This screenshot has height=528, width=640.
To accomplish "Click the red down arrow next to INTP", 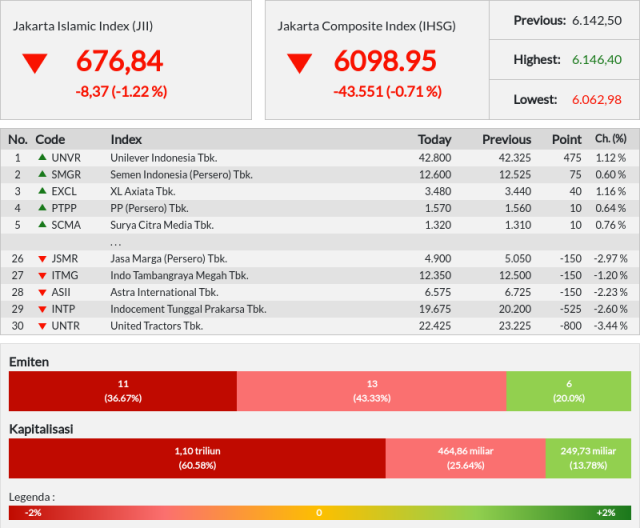I will [x=42, y=309].
